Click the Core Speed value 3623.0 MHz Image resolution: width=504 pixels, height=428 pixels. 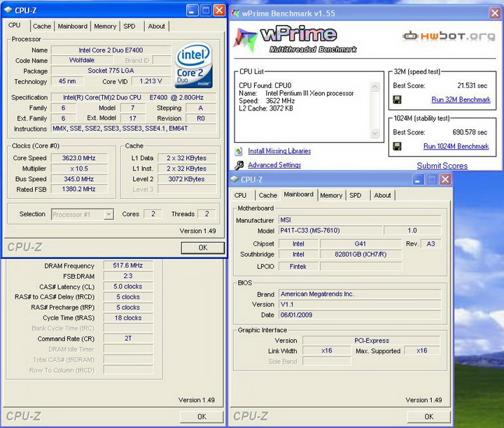[x=78, y=158]
